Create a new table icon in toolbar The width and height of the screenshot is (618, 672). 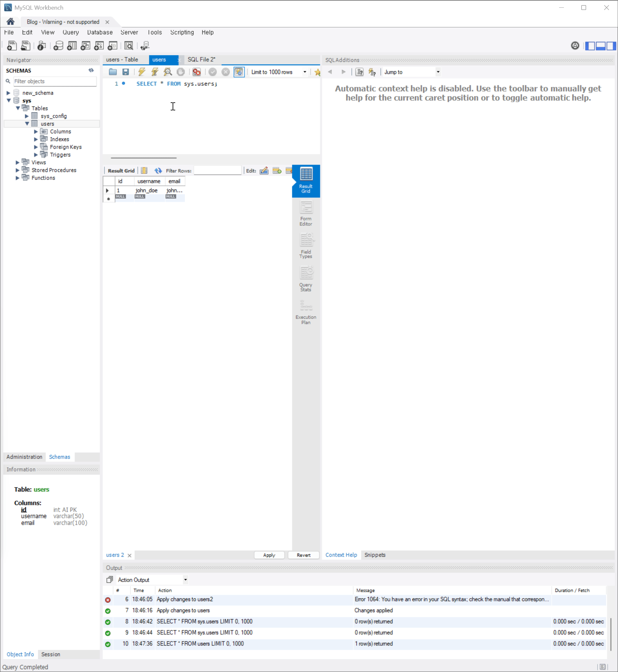pos(71,45)
